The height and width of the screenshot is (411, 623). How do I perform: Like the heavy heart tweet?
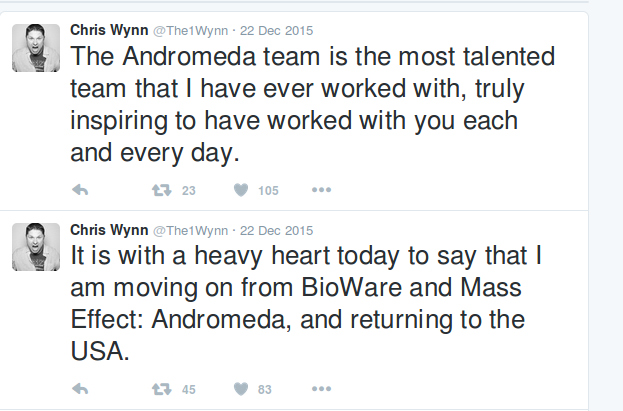tap(240, 389)
